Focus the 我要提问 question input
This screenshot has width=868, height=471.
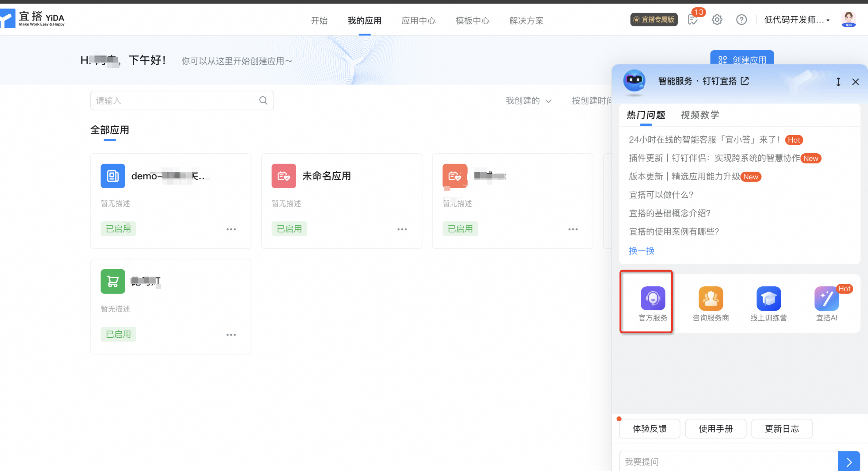click(x=729, y=461)
